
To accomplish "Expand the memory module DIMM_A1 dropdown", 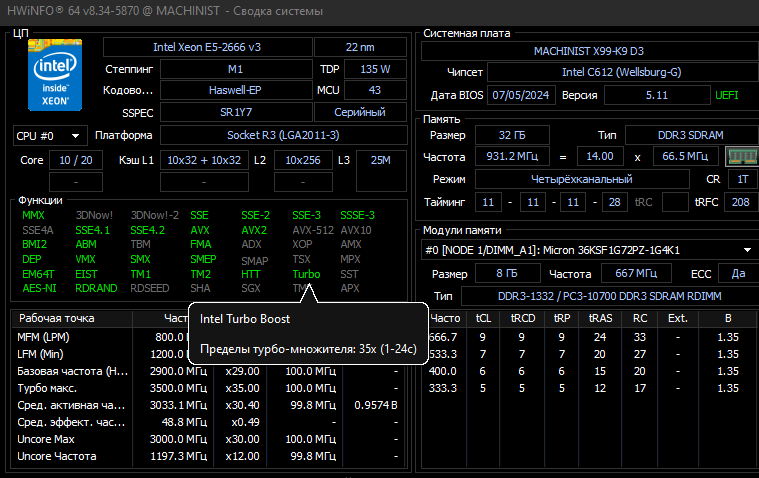I will click(x=747, y=250).
